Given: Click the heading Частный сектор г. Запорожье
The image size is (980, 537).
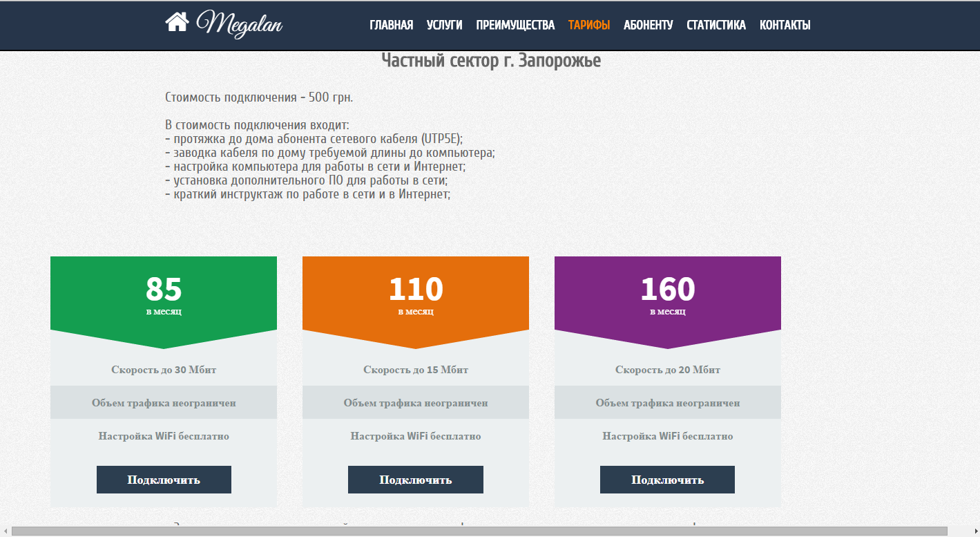Looking at the screenshot, I should 491,61.
